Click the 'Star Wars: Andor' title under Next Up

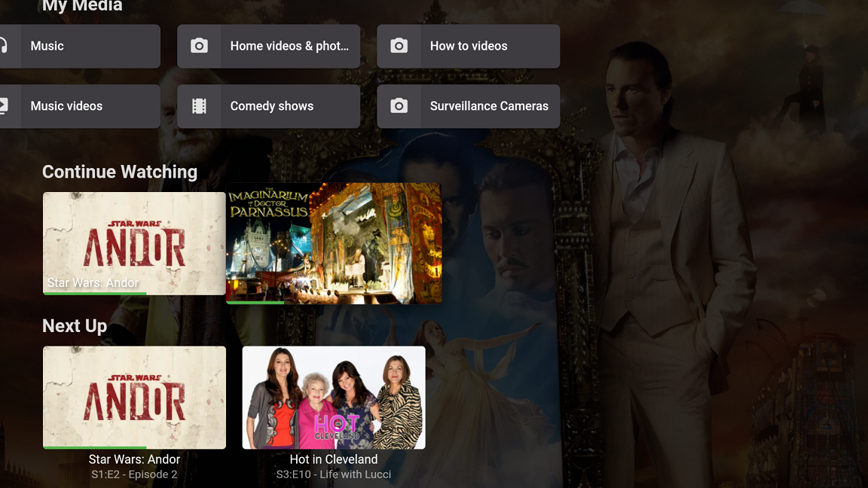tap(135, 459)
